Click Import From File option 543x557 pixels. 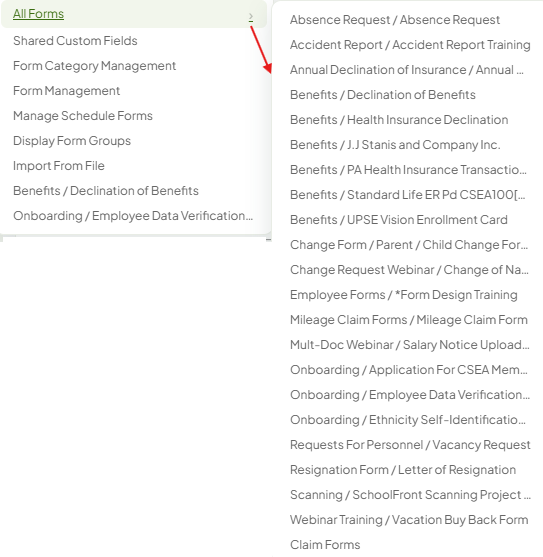(x=59, y=166)
